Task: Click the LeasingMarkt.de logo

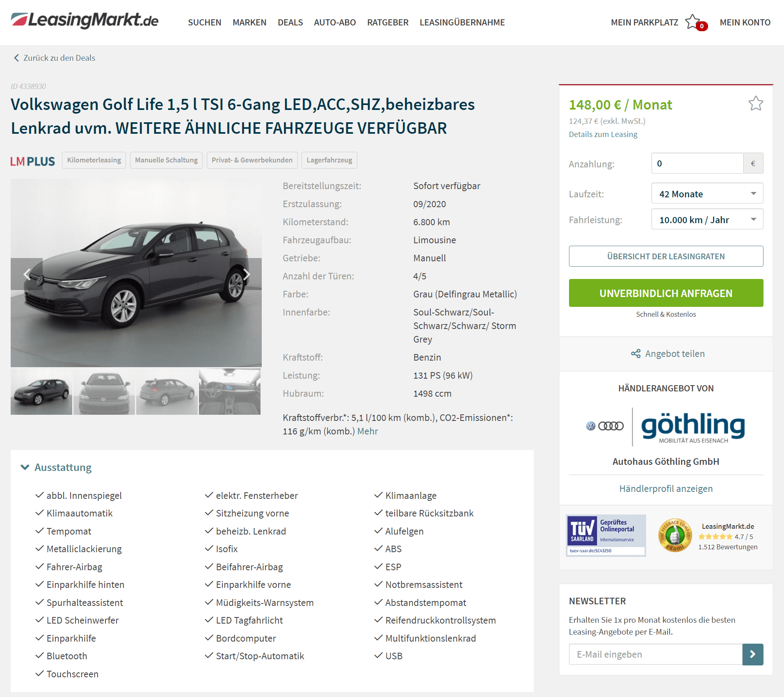Action: click(85, 21)
